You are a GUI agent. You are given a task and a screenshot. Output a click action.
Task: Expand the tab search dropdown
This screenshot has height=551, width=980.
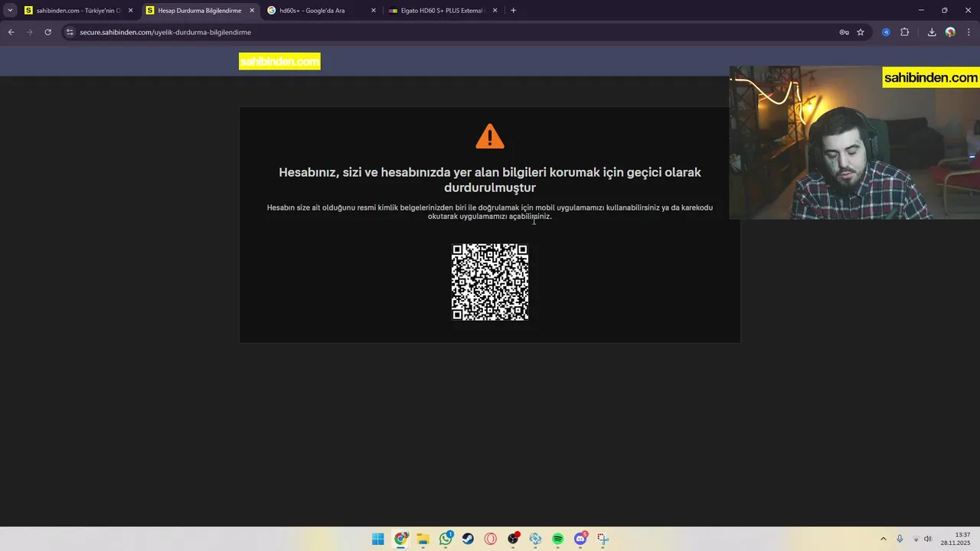[x=10, y=11]
